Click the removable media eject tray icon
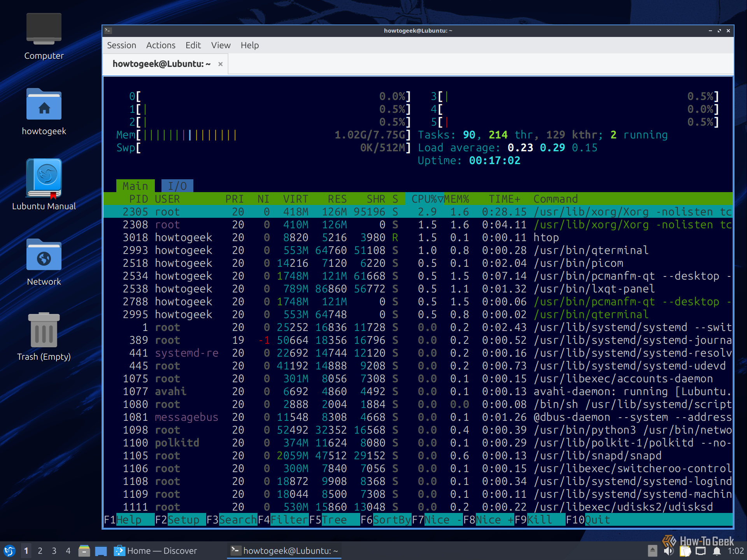747x560 pixels. [x=652, y=551]
